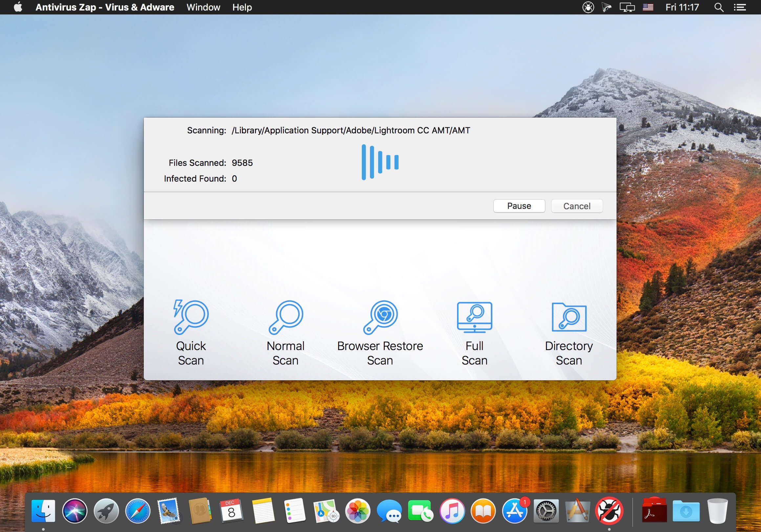Click the blue scanning progress bars
The width and height of the screenshot is (761, 532).
click(x=380, y=162)
